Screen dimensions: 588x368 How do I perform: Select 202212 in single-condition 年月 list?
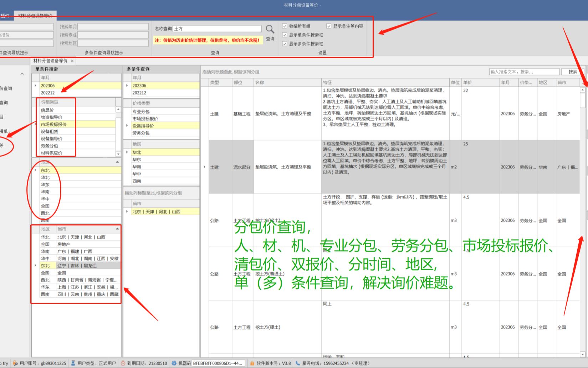tap(81, 93)
